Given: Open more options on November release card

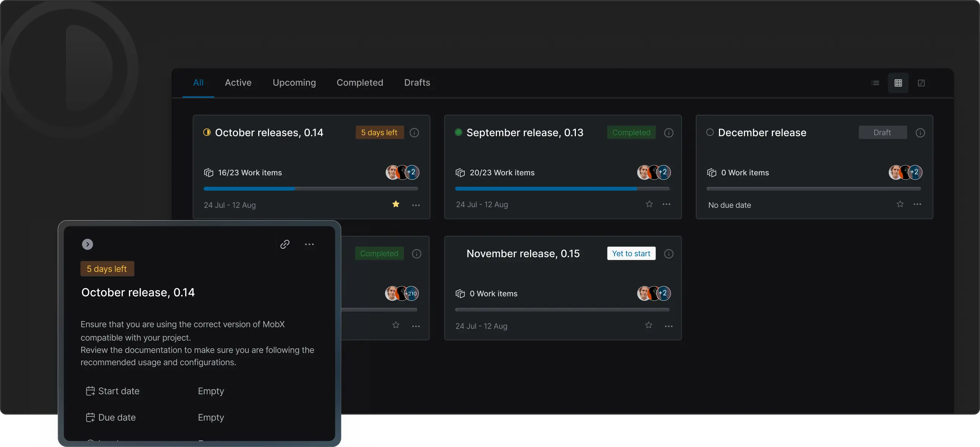Looking at the screenshot, I should (669, 326).
